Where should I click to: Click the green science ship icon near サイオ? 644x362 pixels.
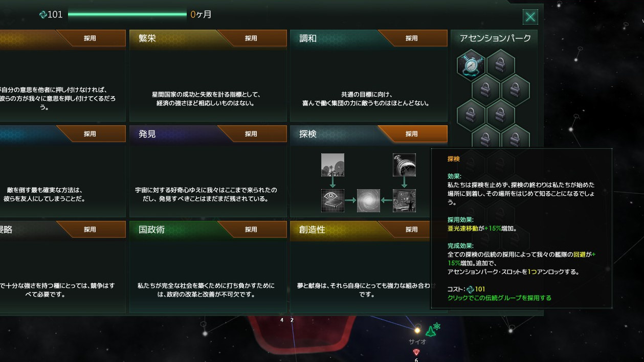click(x=431, y=331)
